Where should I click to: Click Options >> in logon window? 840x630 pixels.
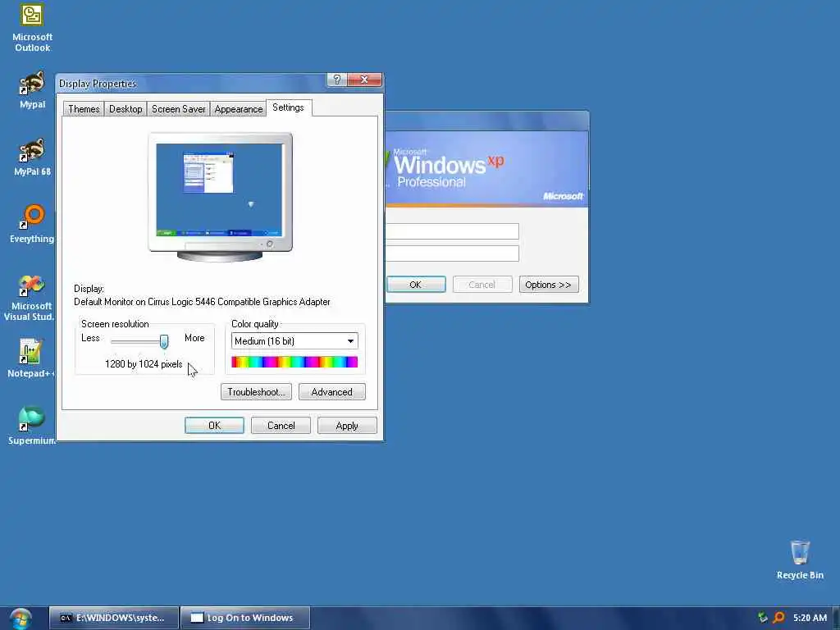pyautogui.click(x=549, y=285)
